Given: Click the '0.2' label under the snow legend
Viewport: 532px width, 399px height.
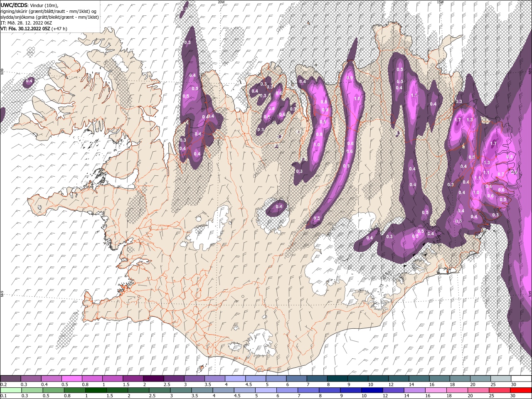Looking at the screenshot, I should click(x=3, y=384).
